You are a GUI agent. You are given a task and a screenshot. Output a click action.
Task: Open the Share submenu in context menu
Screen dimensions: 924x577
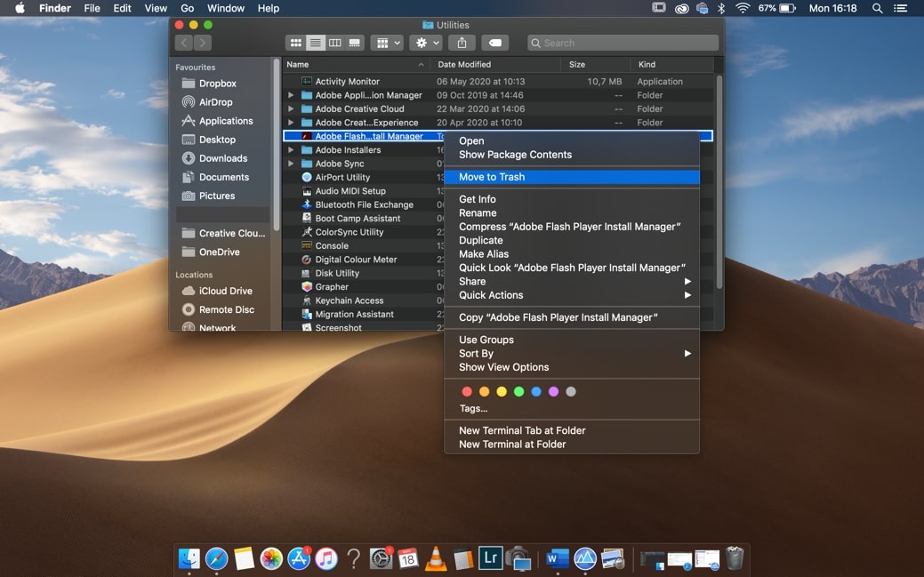[572, 282]
